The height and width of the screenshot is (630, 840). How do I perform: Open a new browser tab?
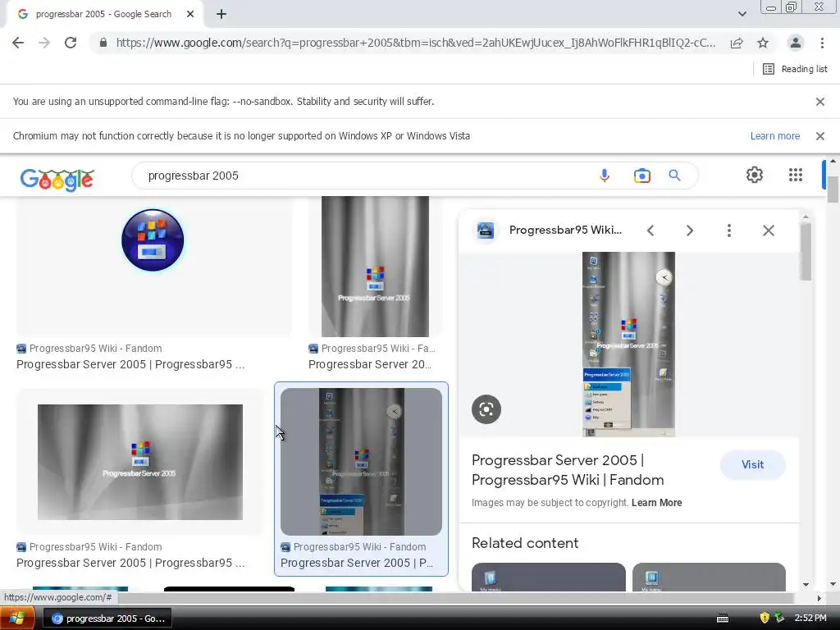pyautogui.click(x=221, y=14)
